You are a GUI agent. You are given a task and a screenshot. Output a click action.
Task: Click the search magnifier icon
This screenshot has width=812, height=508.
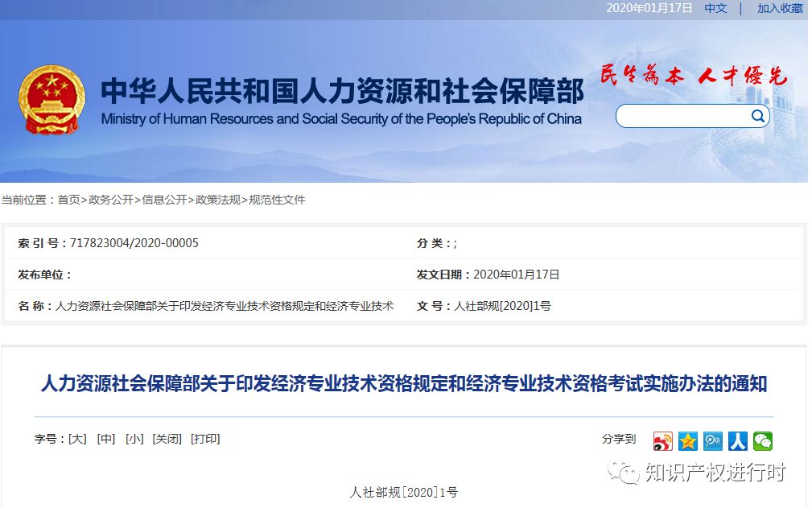757,116
